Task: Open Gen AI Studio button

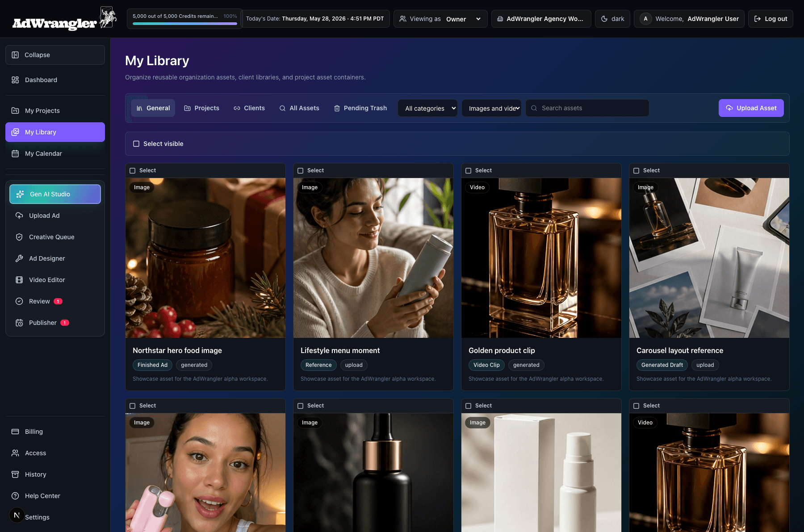Action: (55, 194)
